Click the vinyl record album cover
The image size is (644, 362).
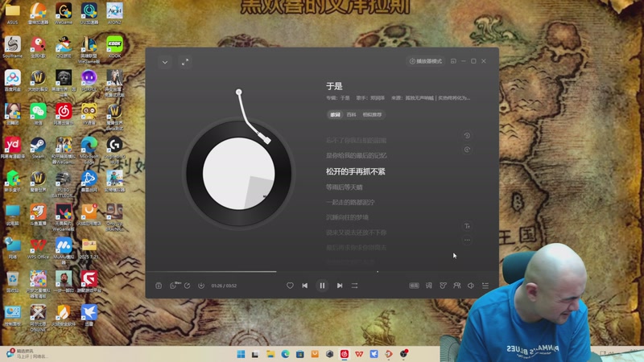click(238, 174)
